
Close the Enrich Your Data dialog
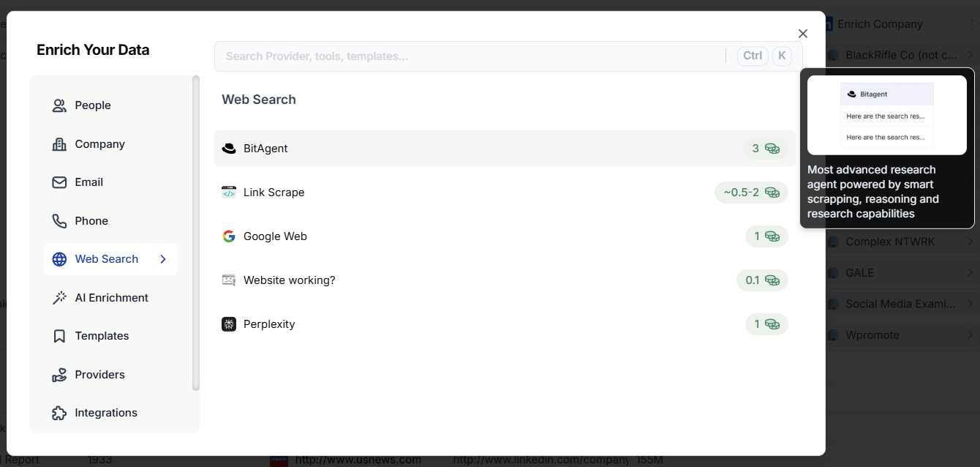803,34
